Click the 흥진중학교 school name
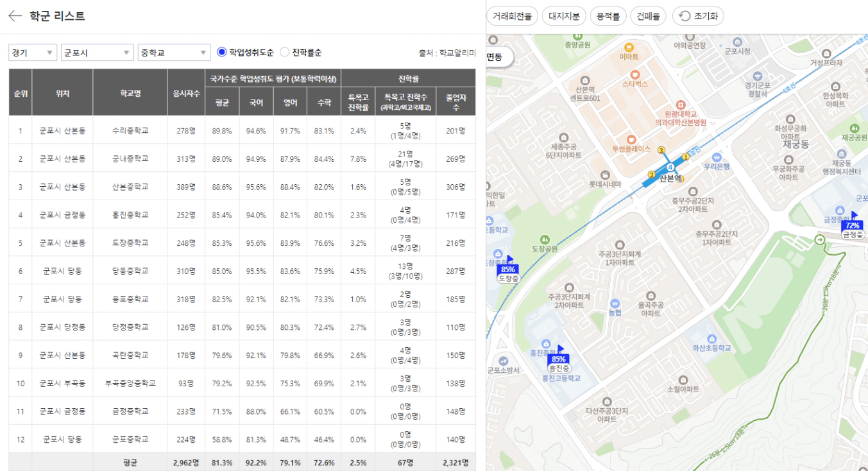This screenshot has height=471, width=868. [130, 216]
